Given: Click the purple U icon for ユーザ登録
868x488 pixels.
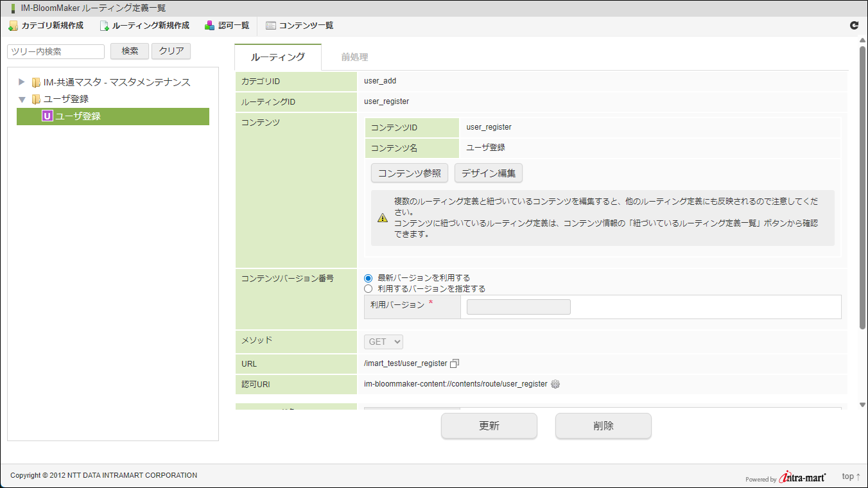Looking at the screenshot, I should tap(47, 116).
